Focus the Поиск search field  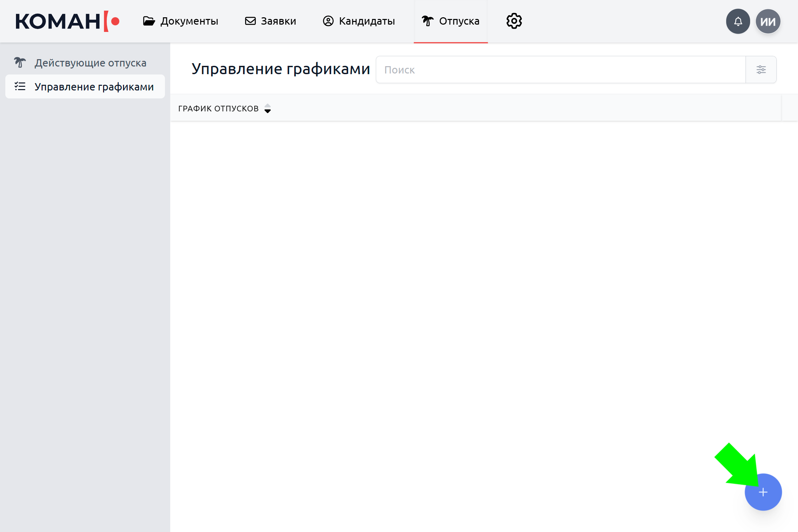(x=561, y=69)
